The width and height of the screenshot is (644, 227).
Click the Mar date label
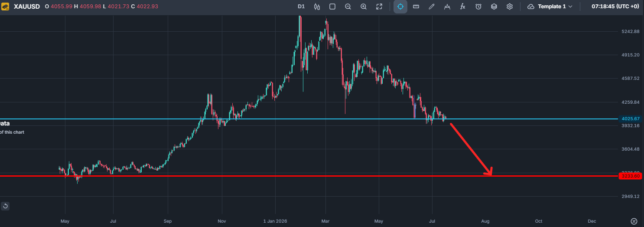pos(325,221)
